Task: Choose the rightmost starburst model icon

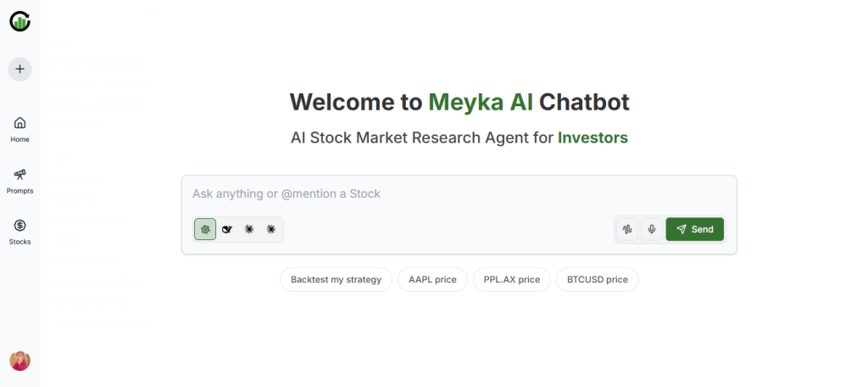Action: 271,229
